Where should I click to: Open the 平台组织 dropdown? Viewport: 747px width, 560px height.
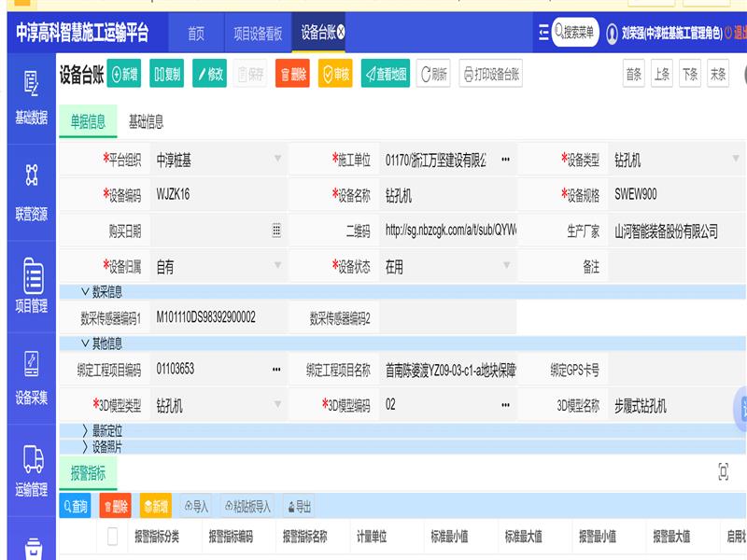pos(276,160)
